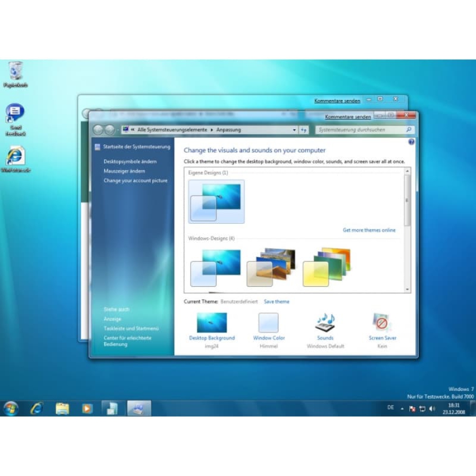Open Desktopsymbole ändern link
The width and height of the screenshot is (476, 476).
point(130,161)
